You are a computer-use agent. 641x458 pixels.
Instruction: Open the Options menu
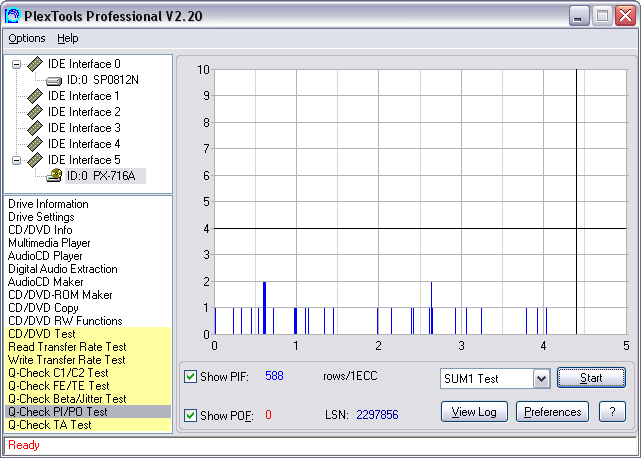point(27,38)
